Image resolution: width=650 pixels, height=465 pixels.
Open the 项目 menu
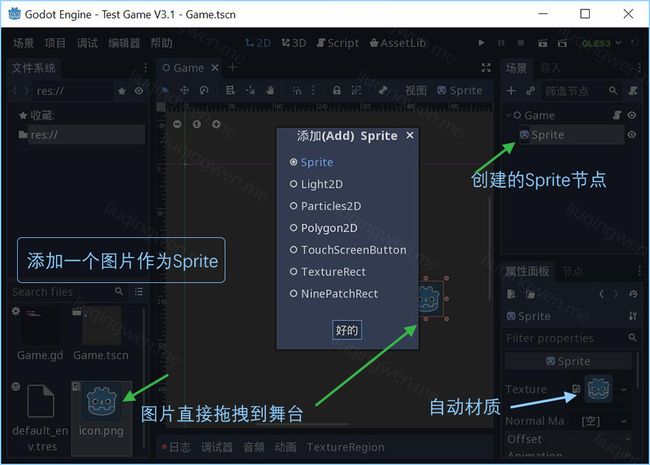tap(55, 43)
